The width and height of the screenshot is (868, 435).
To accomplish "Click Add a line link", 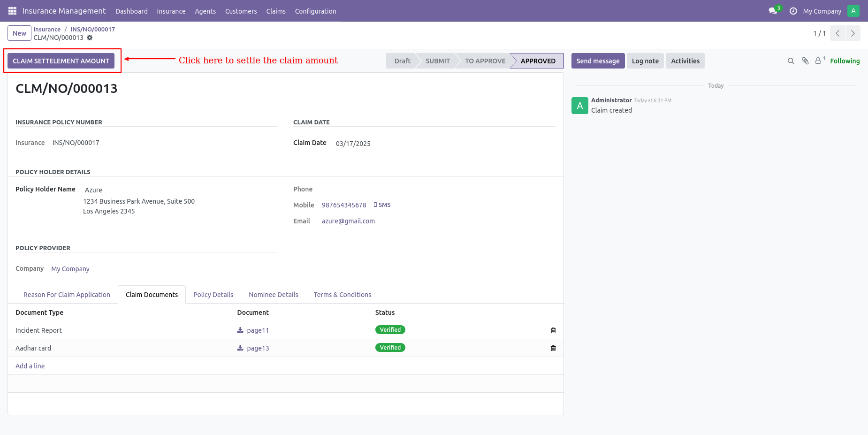I will coord(30,366).
